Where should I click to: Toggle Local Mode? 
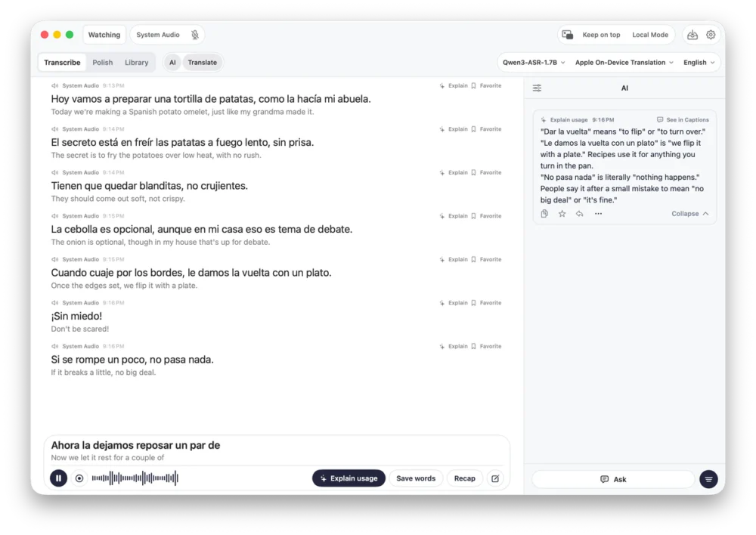(650, 35)
